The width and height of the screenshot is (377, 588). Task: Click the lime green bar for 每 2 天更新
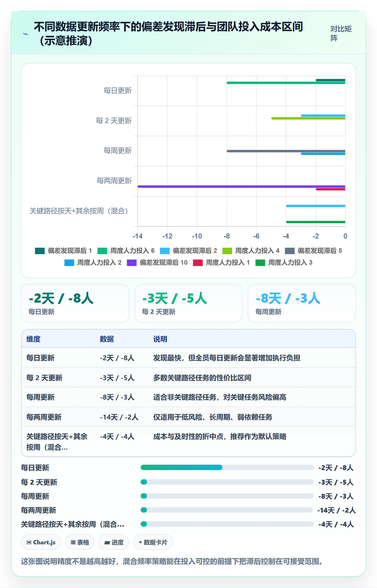click(308, 118)
